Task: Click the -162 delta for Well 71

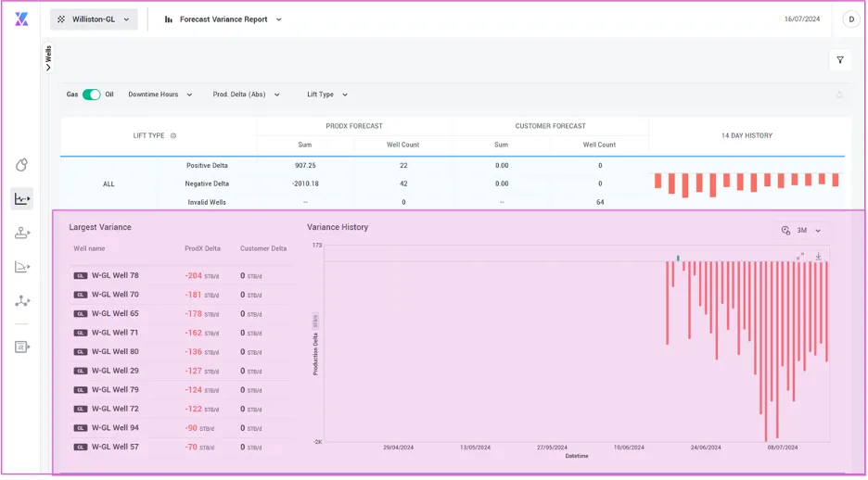Action: coord(194,333)
